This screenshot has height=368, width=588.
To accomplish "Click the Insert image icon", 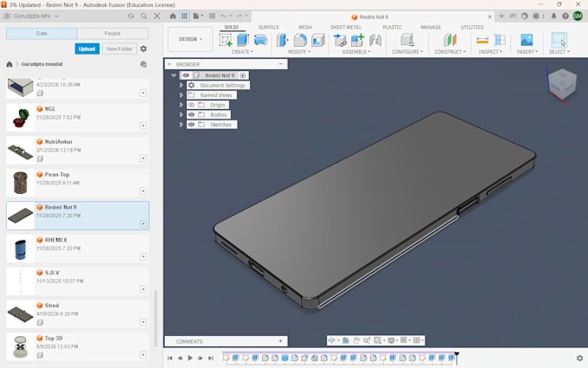I will [x=527, y=40].
